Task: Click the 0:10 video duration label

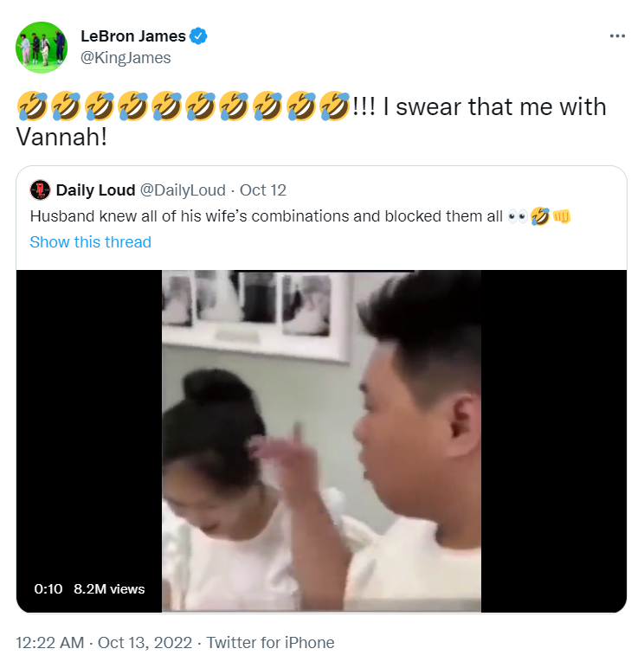Action: [x=48, y=589]
